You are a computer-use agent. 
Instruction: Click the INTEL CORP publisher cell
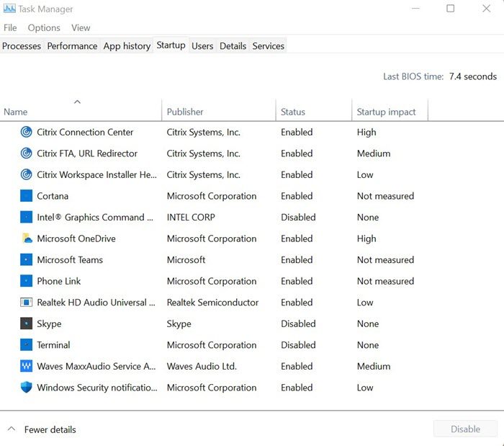(x=191, y=218)
